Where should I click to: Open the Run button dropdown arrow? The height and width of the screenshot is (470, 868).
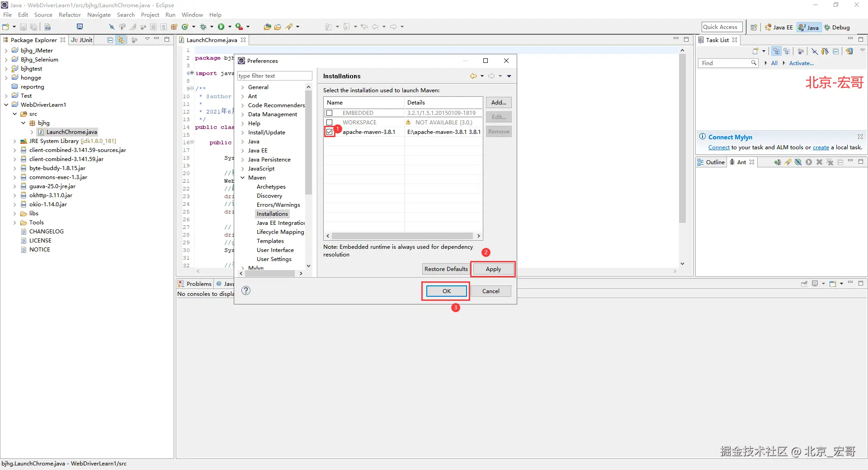click(x=230, y=27)
